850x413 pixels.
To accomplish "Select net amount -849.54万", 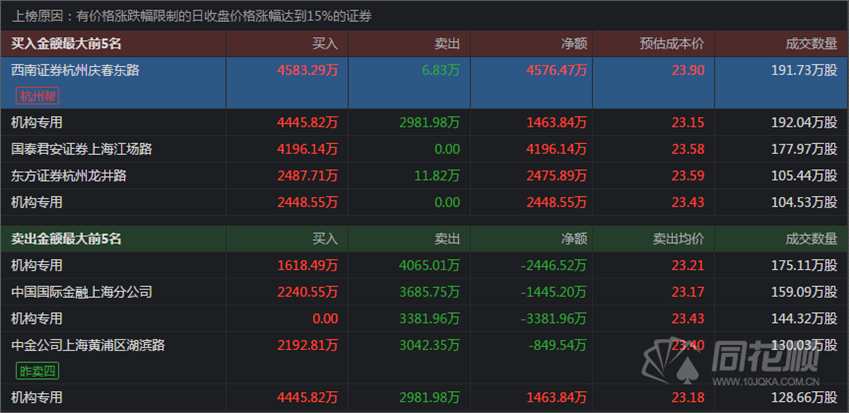I will point(557,345).
